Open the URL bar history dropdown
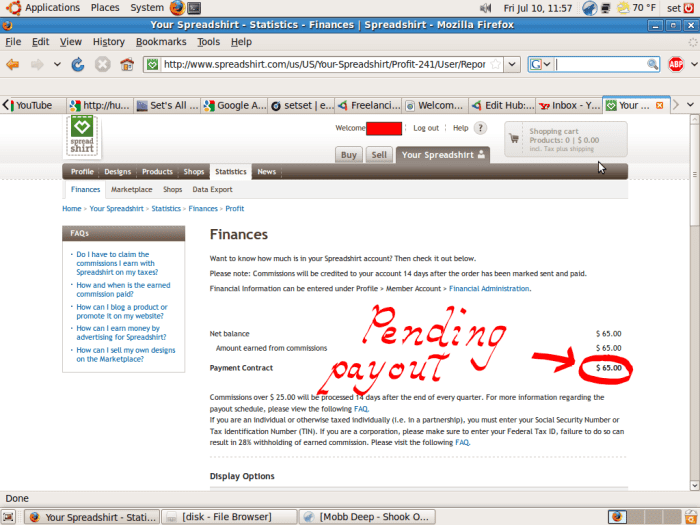 (511, 64)
